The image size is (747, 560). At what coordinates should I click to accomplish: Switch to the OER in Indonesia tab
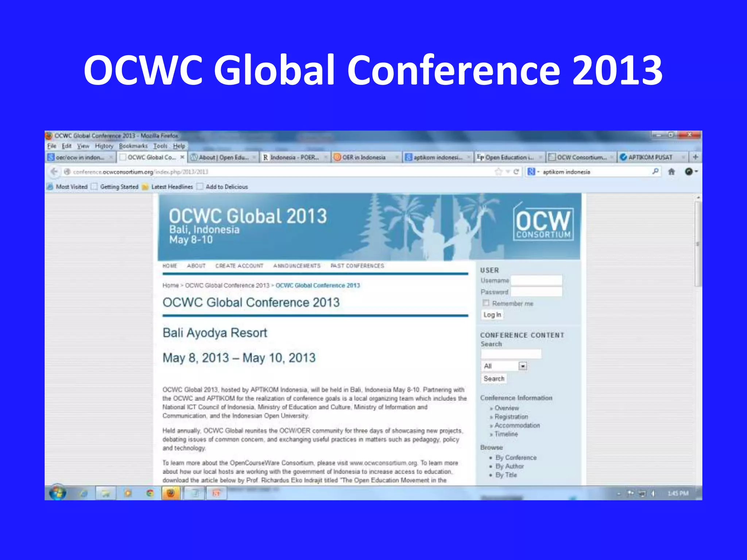[366, 157]
